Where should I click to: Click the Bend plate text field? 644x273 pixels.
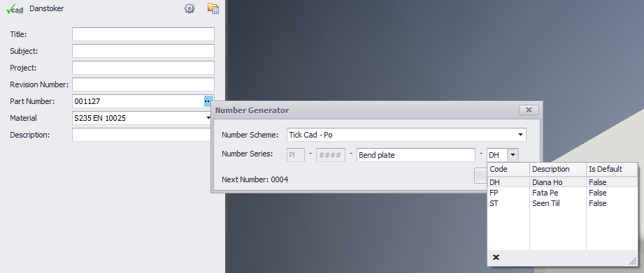[x=416, y=155]
